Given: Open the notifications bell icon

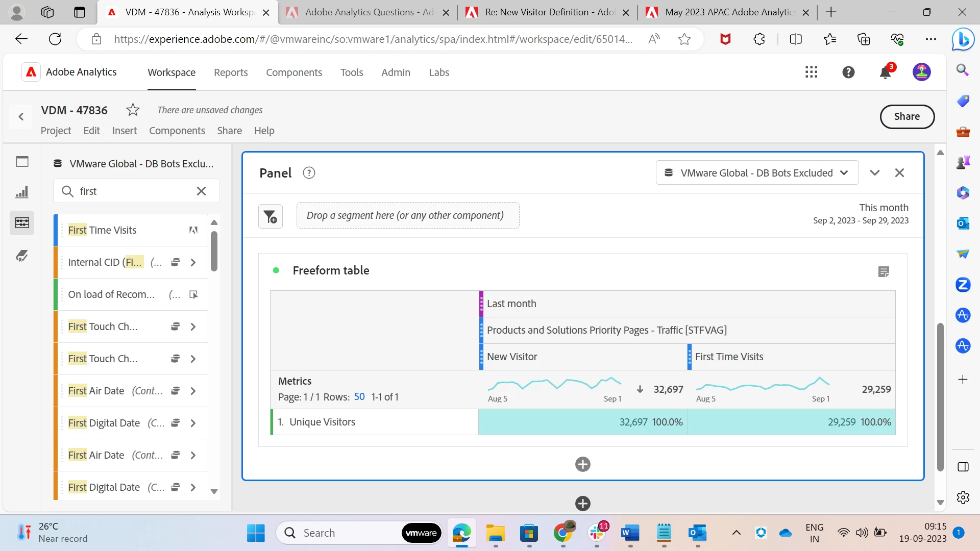Looking at the screenshot, I should (885, 72).
